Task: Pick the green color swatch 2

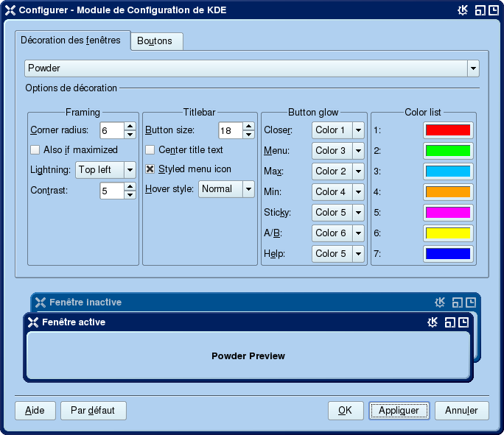Action: [448, 151]
